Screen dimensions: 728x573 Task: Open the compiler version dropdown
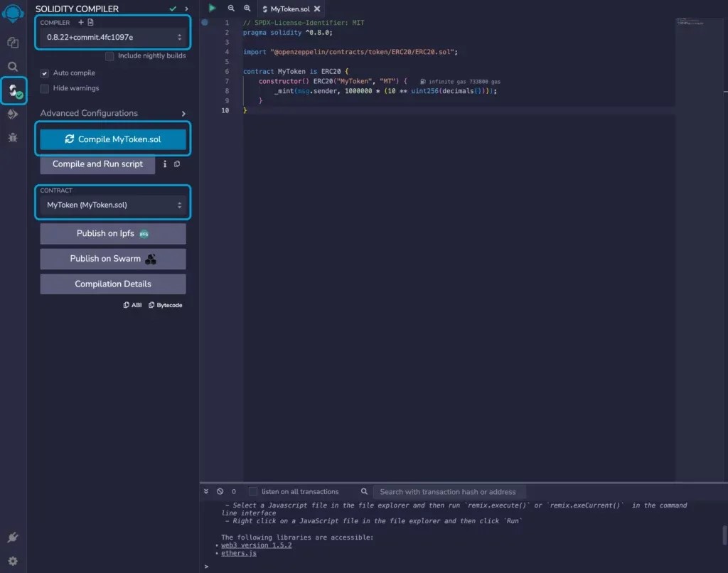113,37
